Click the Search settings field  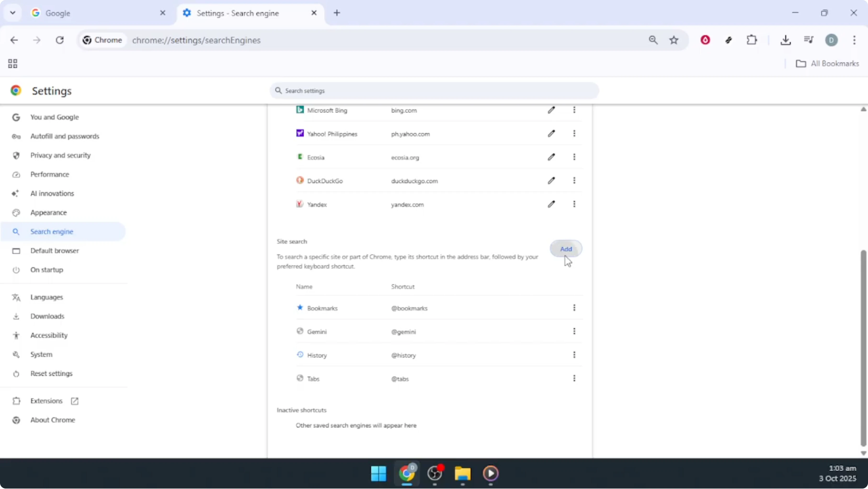[434, 91]
